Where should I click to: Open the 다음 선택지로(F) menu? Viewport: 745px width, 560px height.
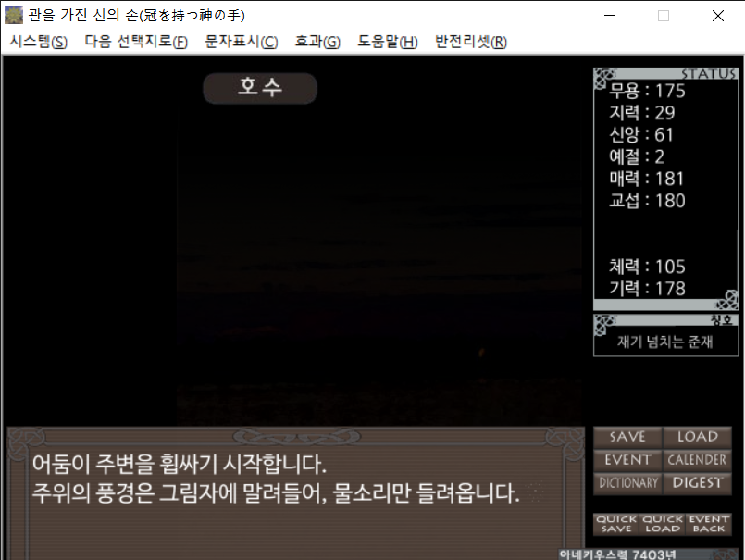[136, 42]
